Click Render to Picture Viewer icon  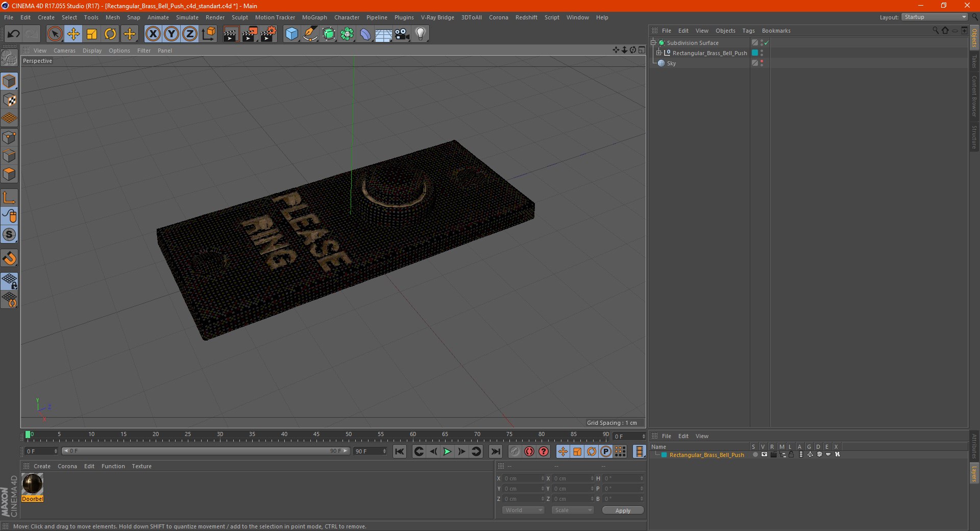[250, 34]
